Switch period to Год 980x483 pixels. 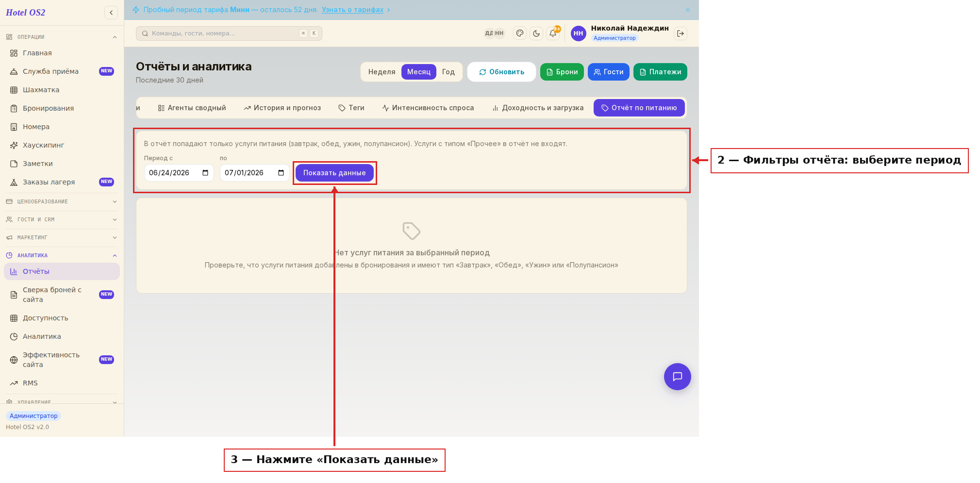click(448, 72)
